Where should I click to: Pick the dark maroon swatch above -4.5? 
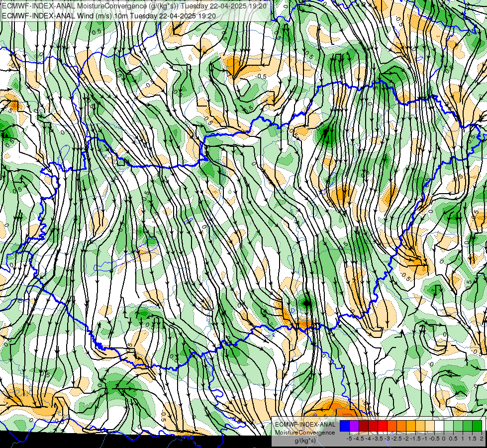point(364,426)
